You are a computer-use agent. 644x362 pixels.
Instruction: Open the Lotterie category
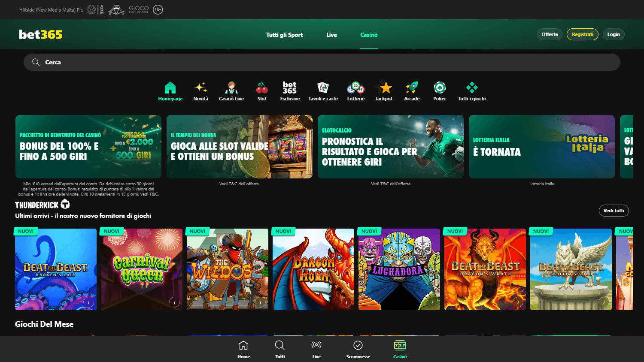(356, 91)
